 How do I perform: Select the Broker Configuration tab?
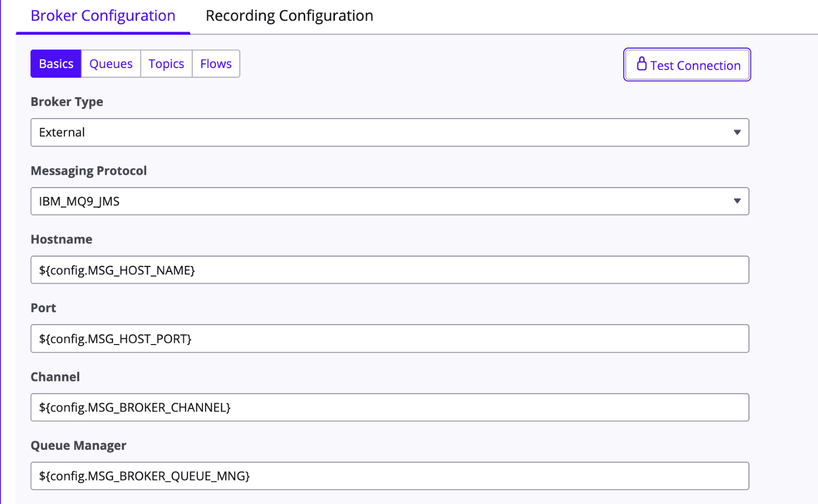click(103, 16)
